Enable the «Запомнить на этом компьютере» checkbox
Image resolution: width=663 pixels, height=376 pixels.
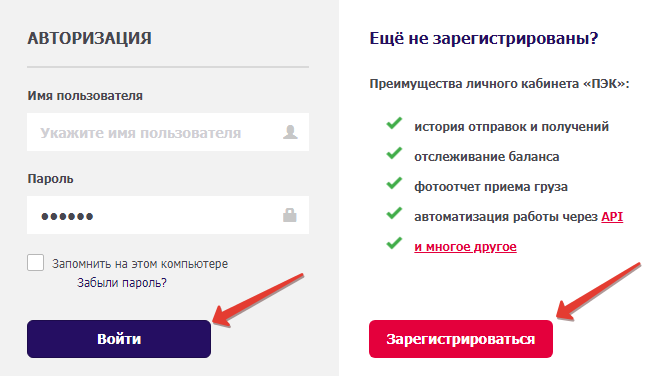36,263
